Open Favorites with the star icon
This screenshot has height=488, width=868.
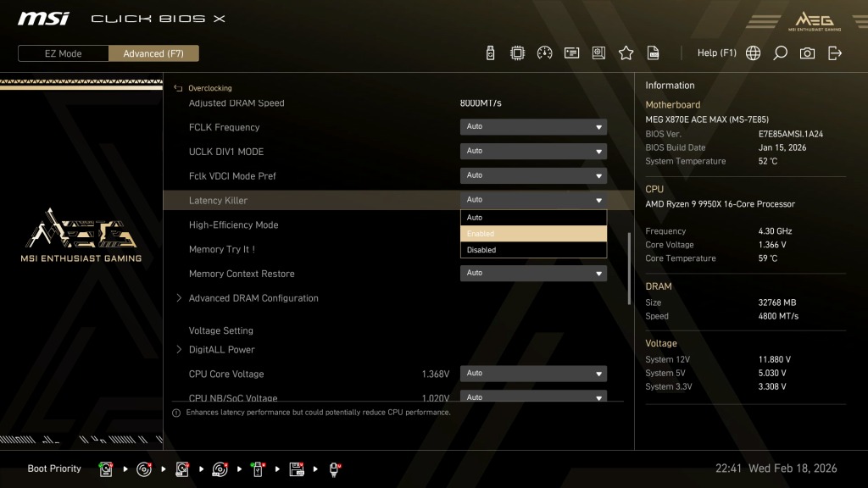click(x=626, y=53)
